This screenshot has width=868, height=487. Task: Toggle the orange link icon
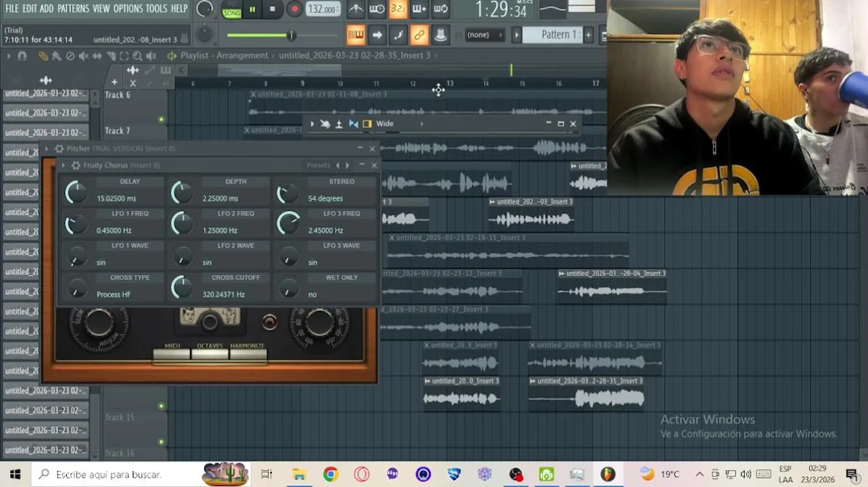[419, 34]
